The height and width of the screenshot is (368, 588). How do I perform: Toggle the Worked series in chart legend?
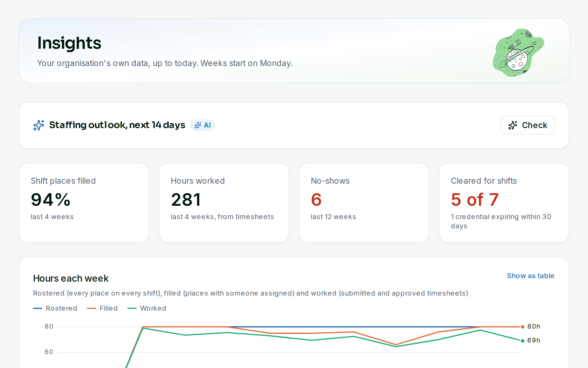pos(147,308)
